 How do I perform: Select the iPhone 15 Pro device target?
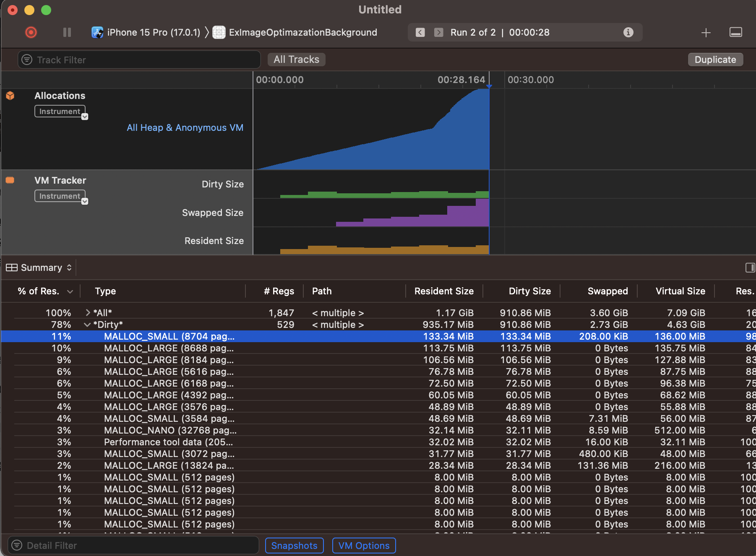click(146, 32)
